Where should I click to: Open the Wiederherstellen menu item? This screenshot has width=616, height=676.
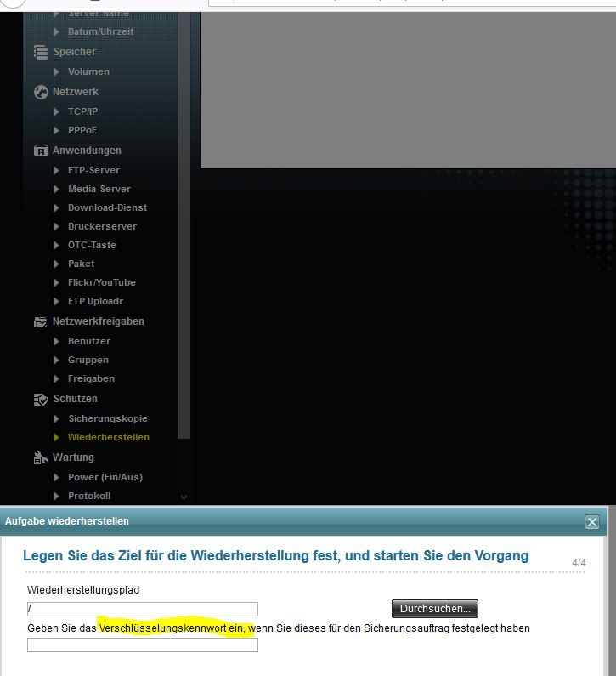[108, 437]
